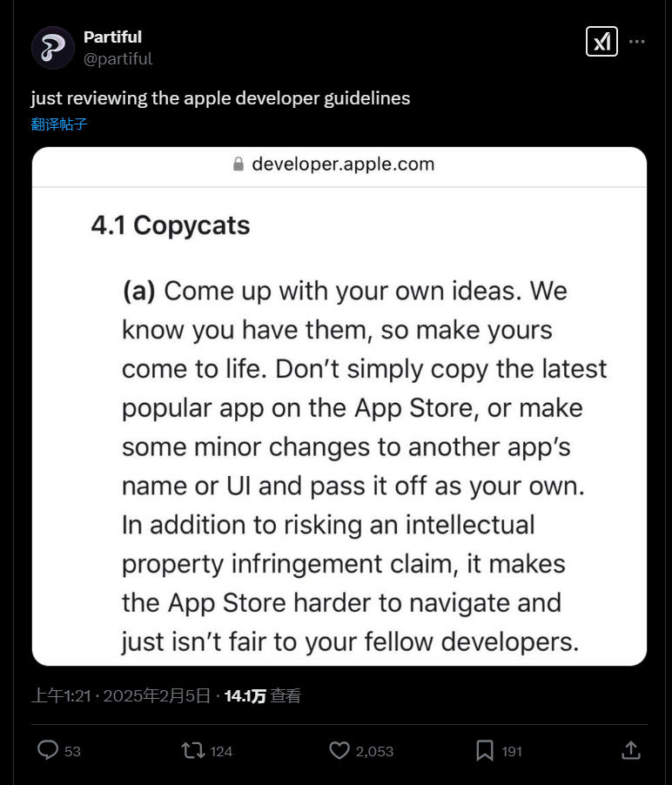Open the three-dot more options menu

pos(637,41)
